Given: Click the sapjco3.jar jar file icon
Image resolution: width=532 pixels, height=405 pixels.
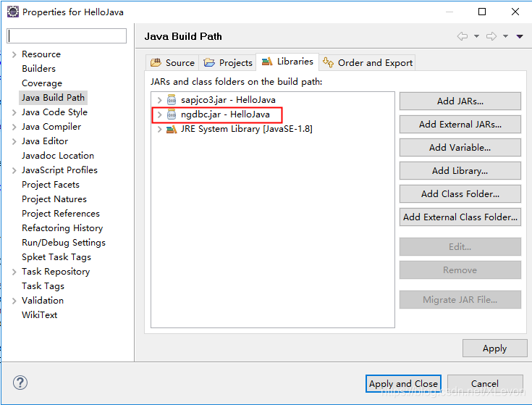Looking at the screenshot, I should [172, 100].
